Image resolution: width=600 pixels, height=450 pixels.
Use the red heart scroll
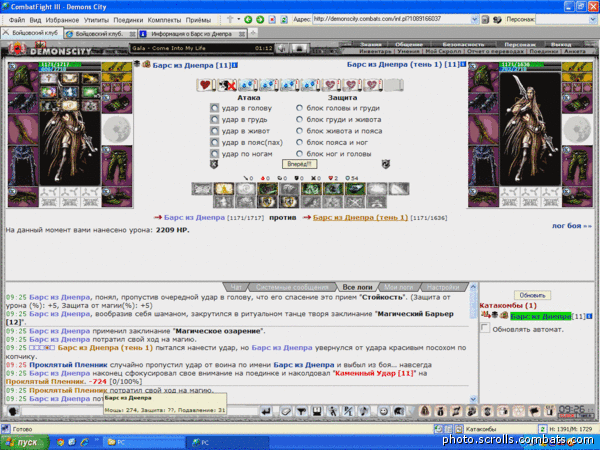[x=206, y=85]
